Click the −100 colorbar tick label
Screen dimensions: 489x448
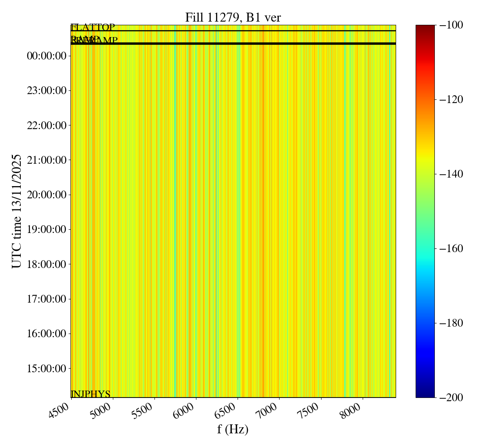[x=451, y=25]
